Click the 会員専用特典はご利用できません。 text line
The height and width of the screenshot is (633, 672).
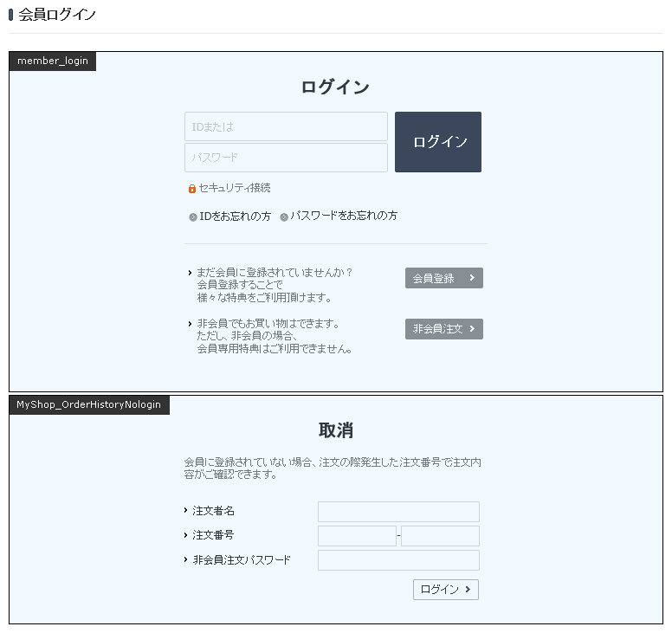(275, 349)
